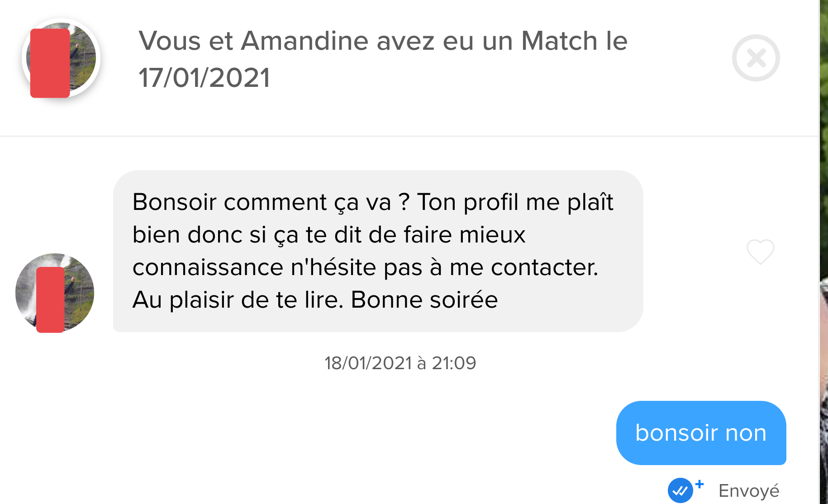Image resolution: width=828 pixels, height=504 pixels.
Task: Click the blue double-check read receipt icon
Action: tap(680, 490)
